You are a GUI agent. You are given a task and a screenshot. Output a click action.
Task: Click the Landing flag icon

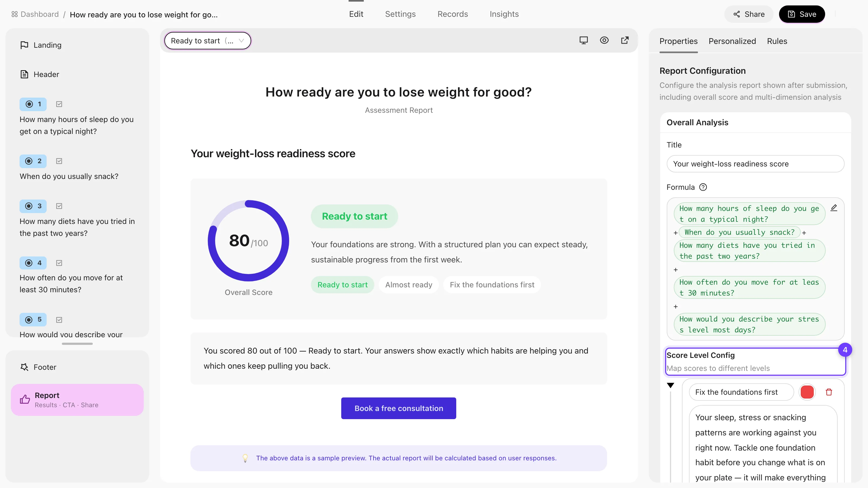click(24, 45)
